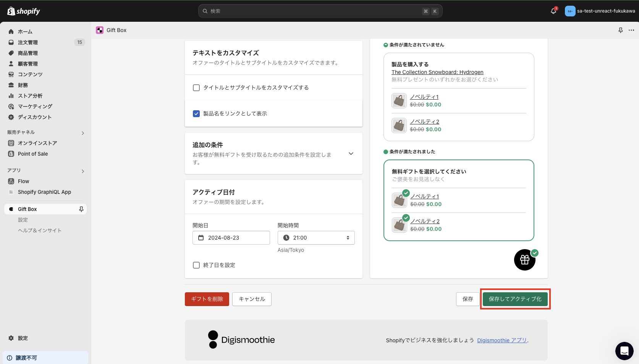Uncheck 製品名をリンクとして表示
Viewport: 639px width, 364px height.
tap(196, 113)
